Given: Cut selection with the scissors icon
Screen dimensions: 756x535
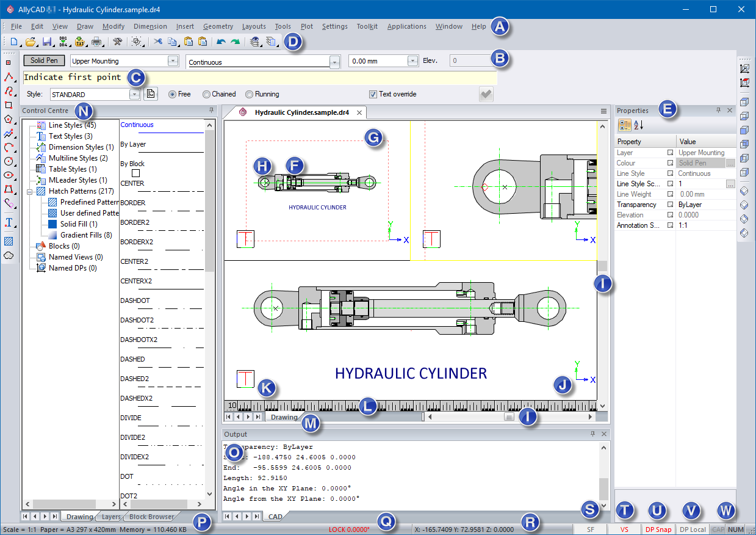Looking at the screenshot, I should [158, 42].
